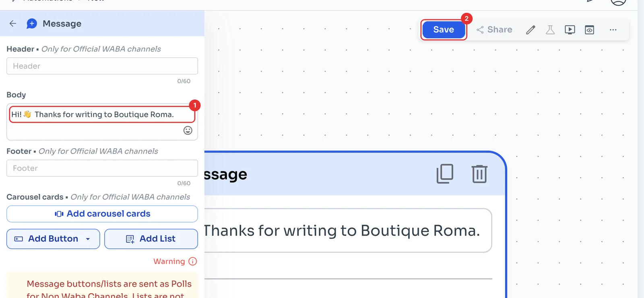Open the flask test icon in toolbar

[550, 30]
